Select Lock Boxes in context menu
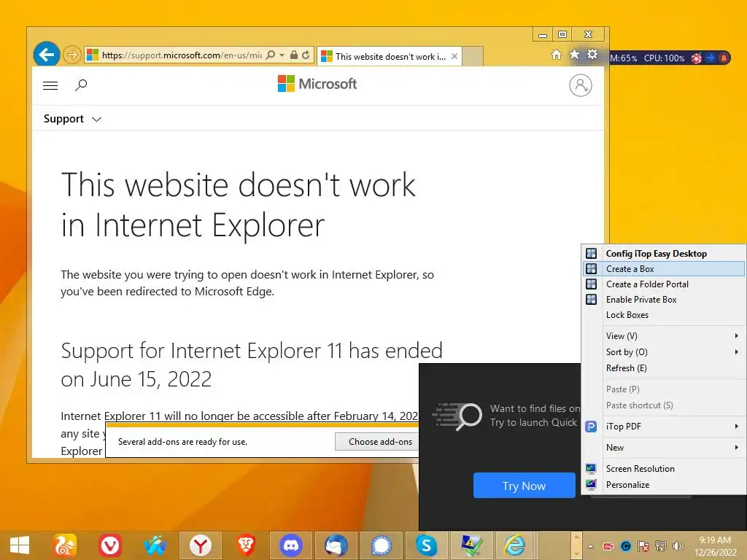The height and width of the screenshot is (560, 747). (x=664, y=315)
